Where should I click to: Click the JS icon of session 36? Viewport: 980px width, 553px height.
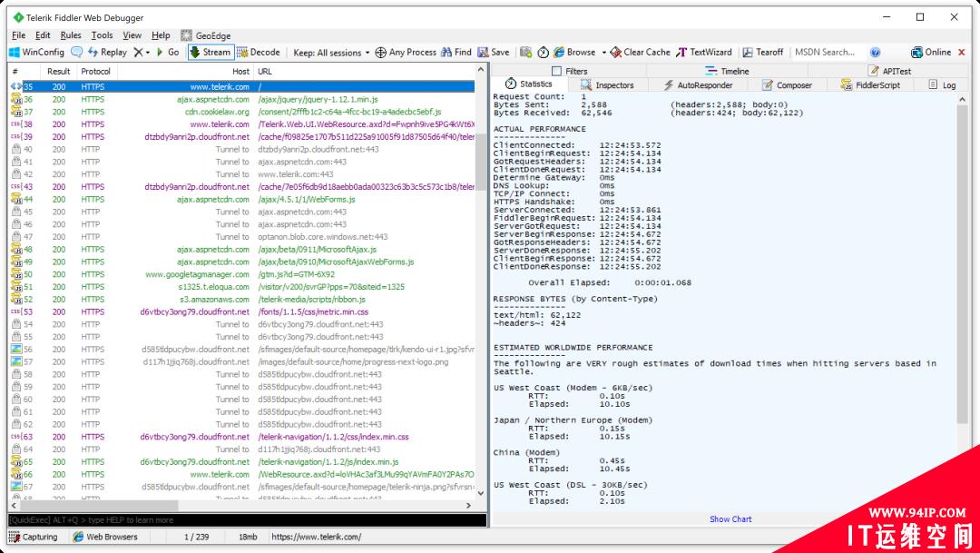pos(16,100)
